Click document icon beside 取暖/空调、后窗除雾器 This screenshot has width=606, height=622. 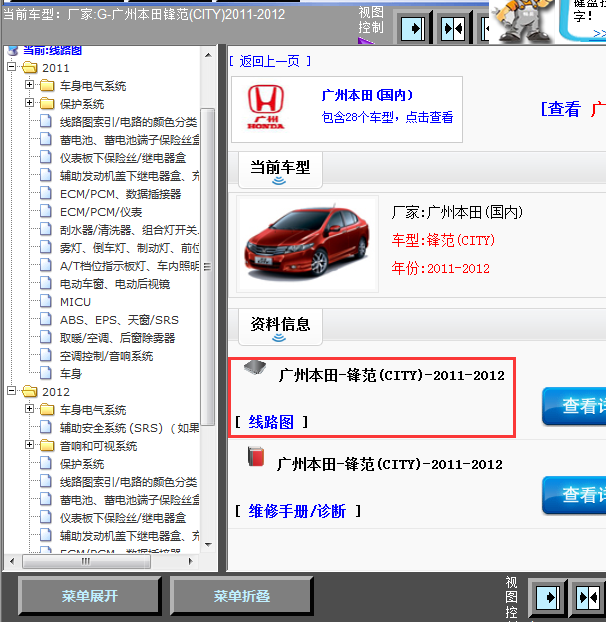[x=46, y=337]
